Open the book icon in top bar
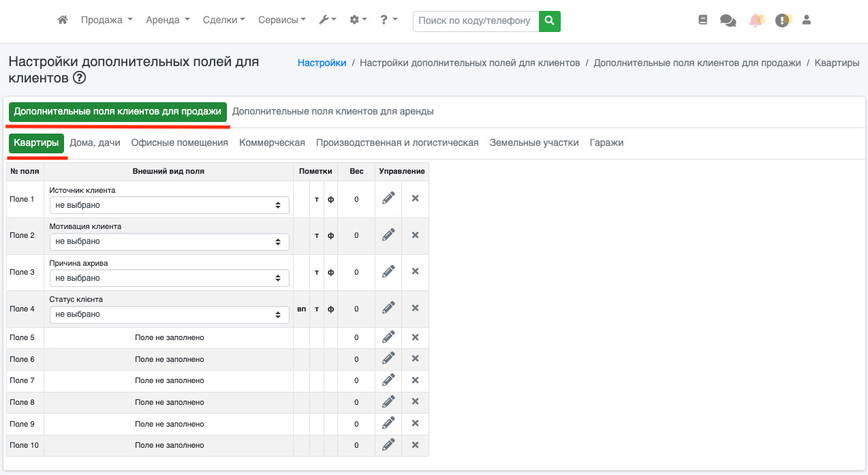 703,20
